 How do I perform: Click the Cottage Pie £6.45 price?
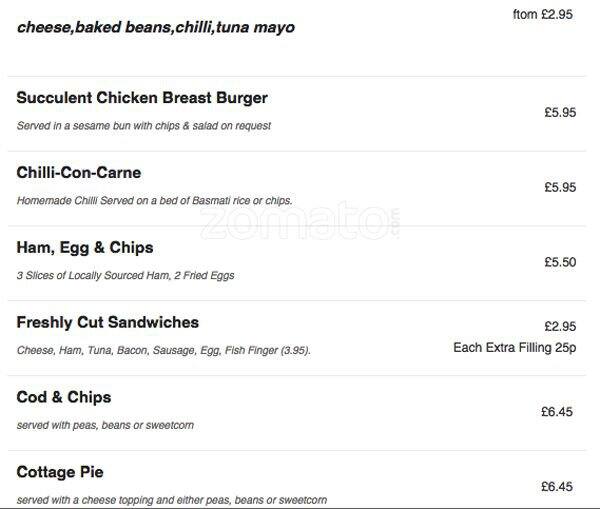556,486
